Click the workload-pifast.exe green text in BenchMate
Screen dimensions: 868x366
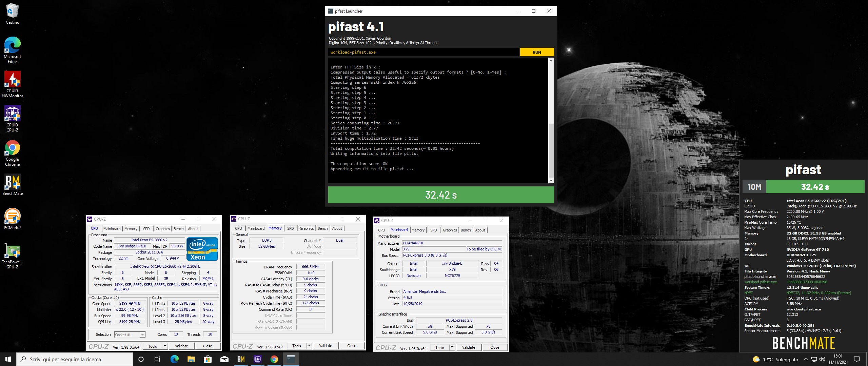[761, 282]
